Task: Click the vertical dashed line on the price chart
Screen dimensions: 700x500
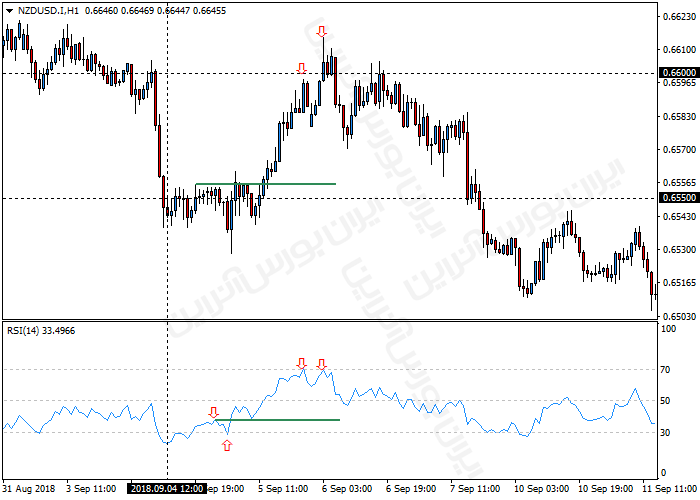Action: [x=166, y=250]
